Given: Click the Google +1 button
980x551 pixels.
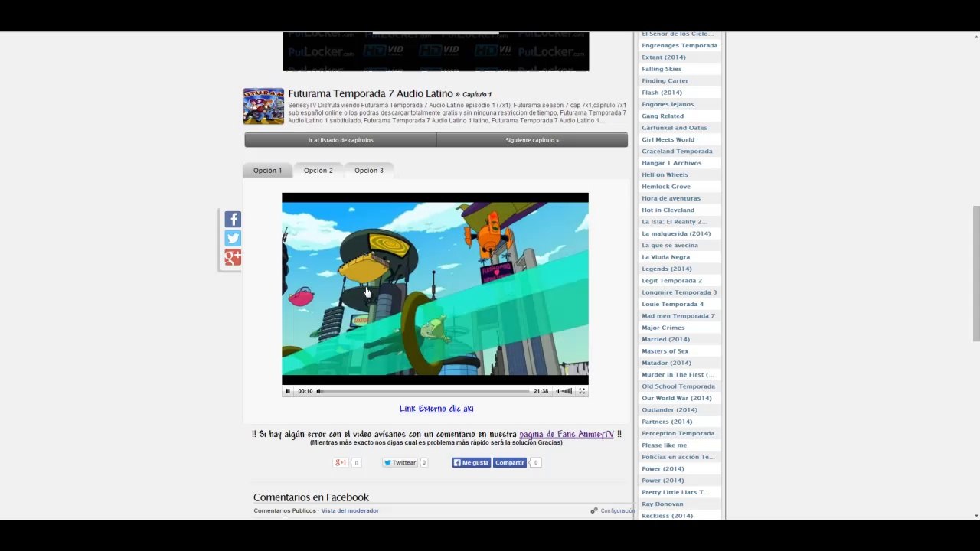Looking at the screenshot, I should (341, 462).
